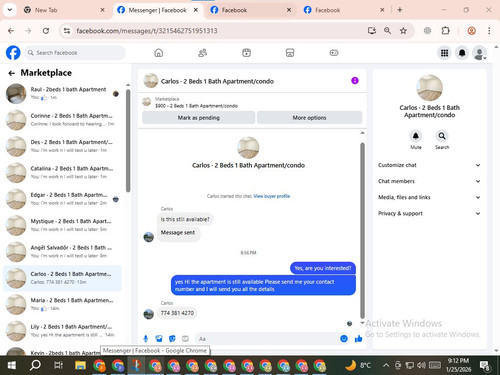Open the Maria conversation
Viewport: 500px width, 375px height.
pyautogui.click(x=63, y=304)
